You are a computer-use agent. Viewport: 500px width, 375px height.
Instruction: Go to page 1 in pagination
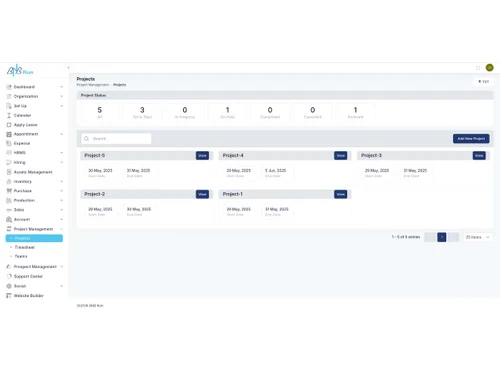[442, 237]
